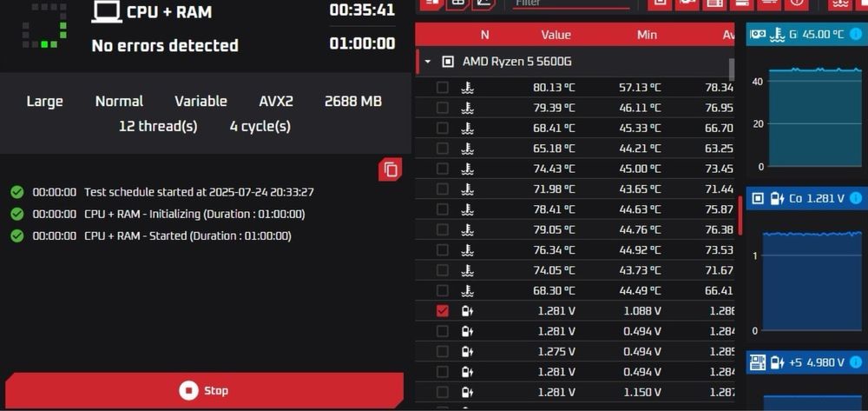Check the box in the 65.18 °C row
This screenshot has height=411, width=868.
pos(442,149)
